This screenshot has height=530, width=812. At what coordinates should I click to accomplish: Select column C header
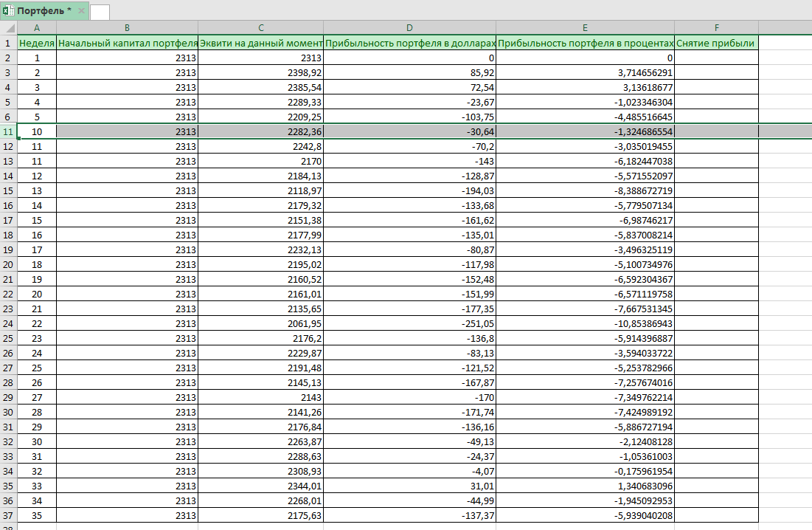pos(261,28)
